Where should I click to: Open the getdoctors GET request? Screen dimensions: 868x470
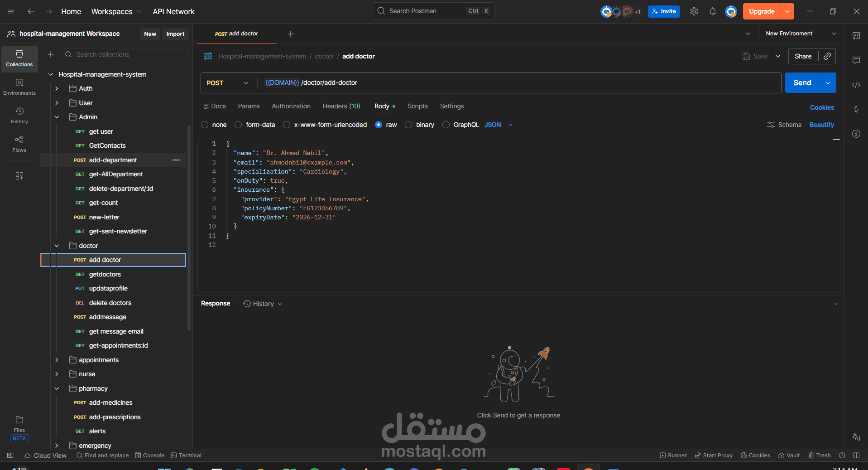[x=113, y=274]
